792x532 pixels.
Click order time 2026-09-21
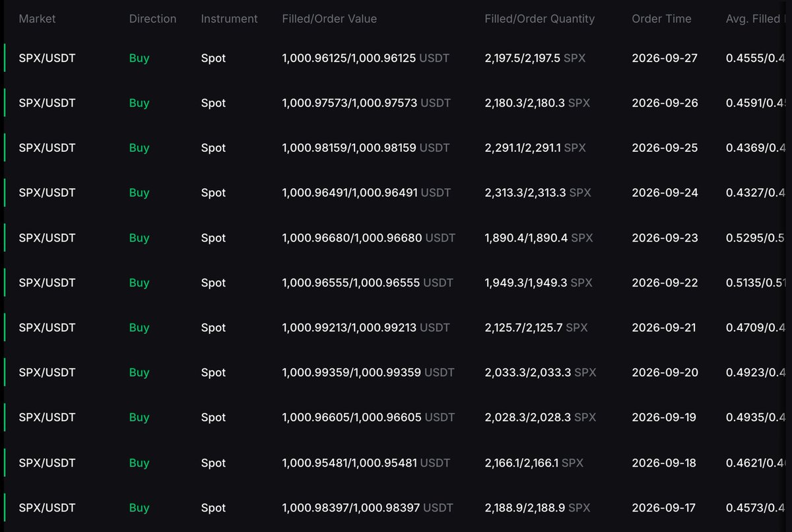[x=664, y=327]
